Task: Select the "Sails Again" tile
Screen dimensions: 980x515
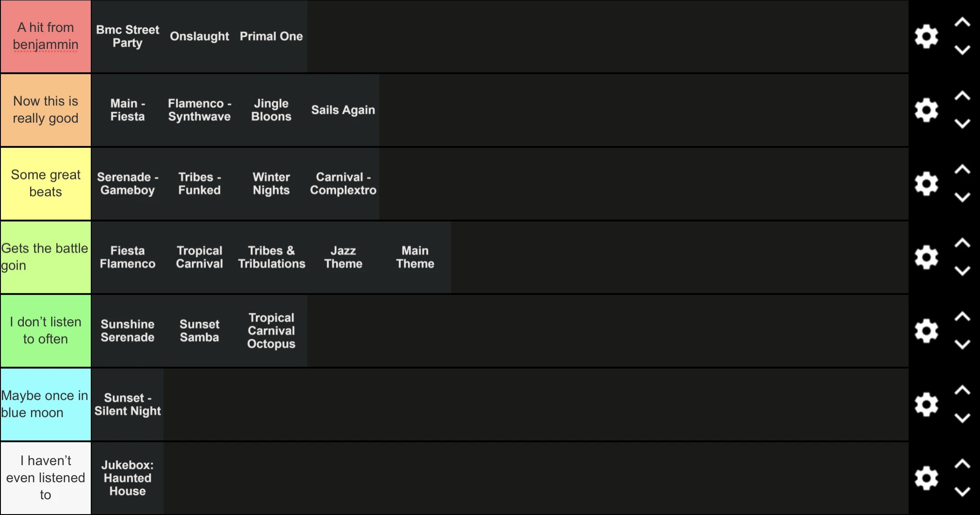Action: tap(343, 110)
